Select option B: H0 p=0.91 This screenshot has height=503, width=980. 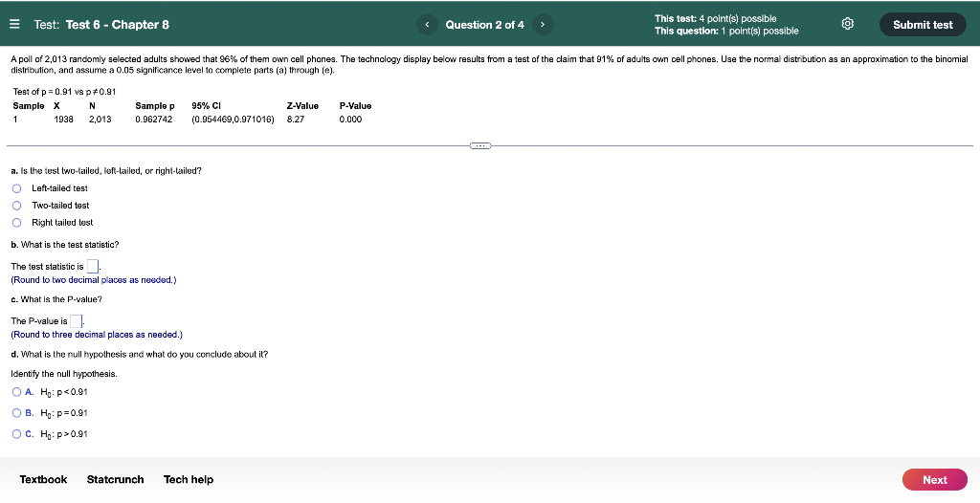16,413
